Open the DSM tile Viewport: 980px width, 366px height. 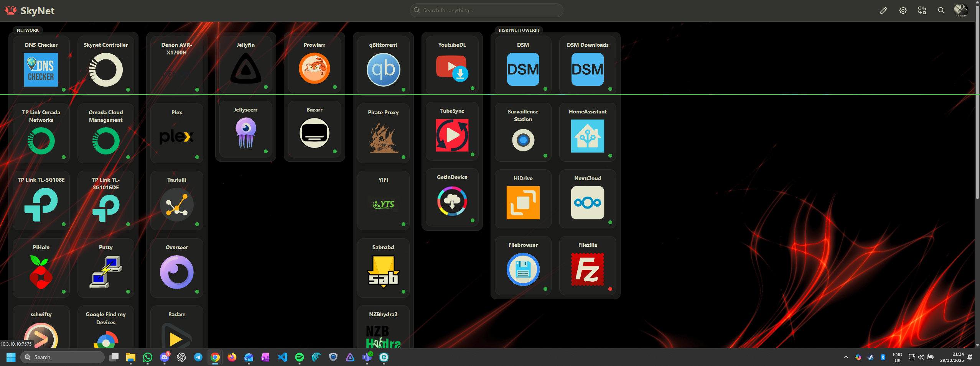point(523,65)
